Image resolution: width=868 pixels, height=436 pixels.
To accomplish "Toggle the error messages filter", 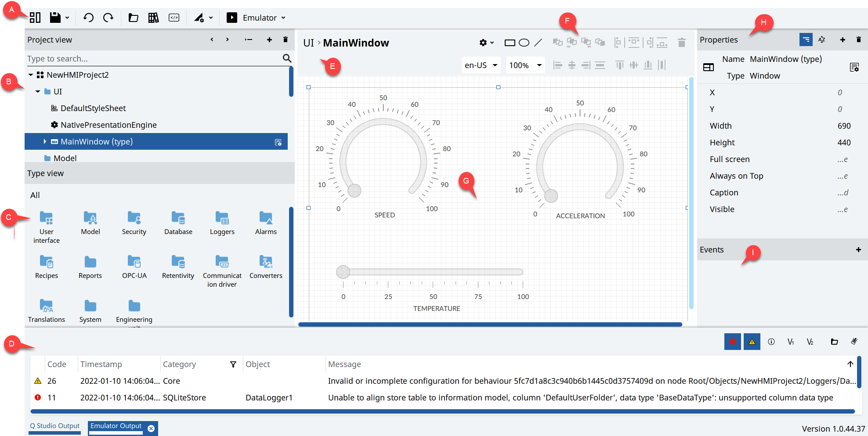I will pos(732,342).
